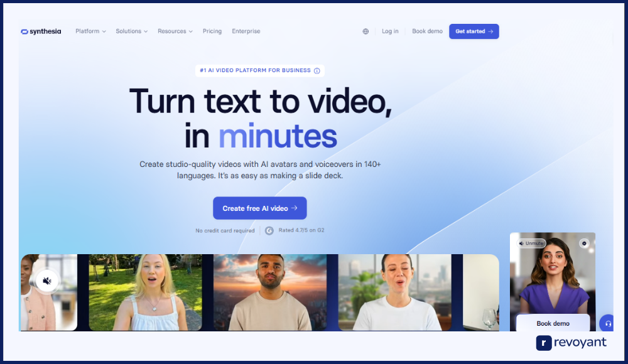Open the headset support chat button
This screenshot has height=364, width=628.
(x=607, y=323)
